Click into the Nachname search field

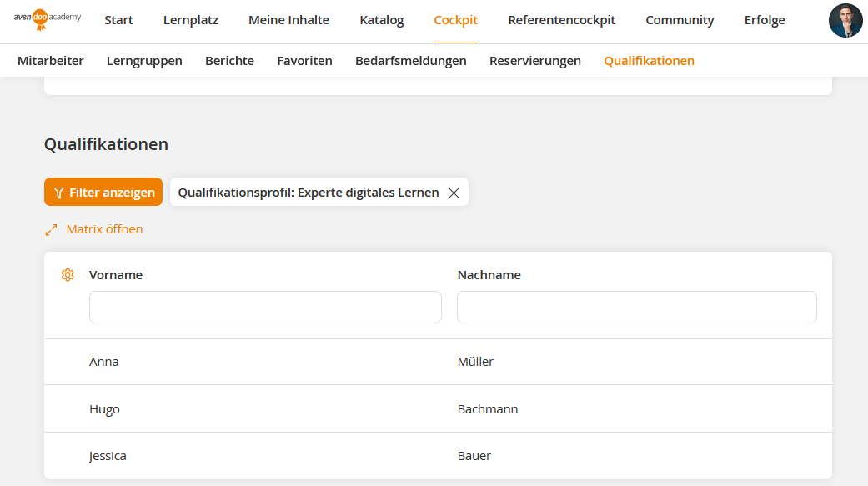click(x=636, y=307)
